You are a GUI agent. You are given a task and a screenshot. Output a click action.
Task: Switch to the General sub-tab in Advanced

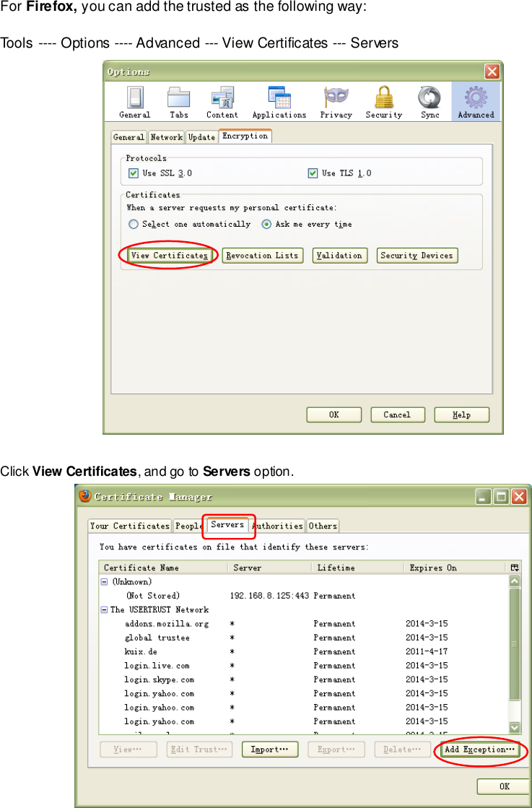tap(128, 137)
